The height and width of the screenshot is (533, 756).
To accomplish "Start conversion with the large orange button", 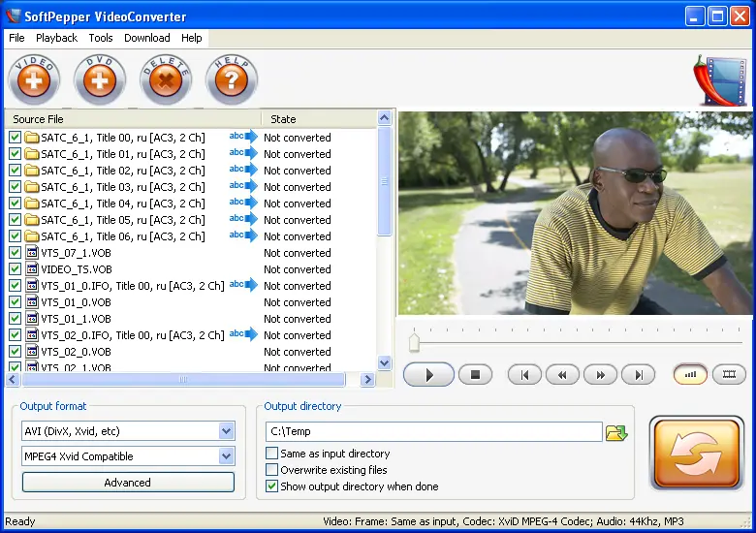I will tap(696, 454).
